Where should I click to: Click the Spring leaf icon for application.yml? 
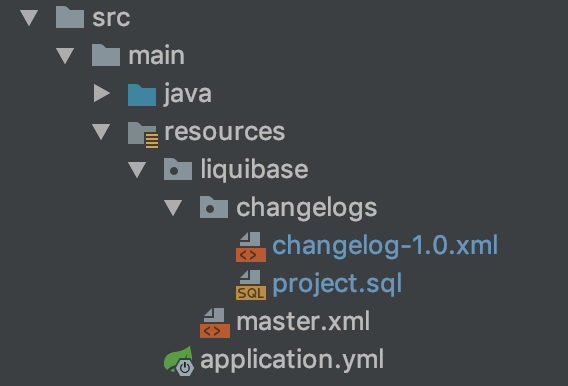(x=179, y=361)
